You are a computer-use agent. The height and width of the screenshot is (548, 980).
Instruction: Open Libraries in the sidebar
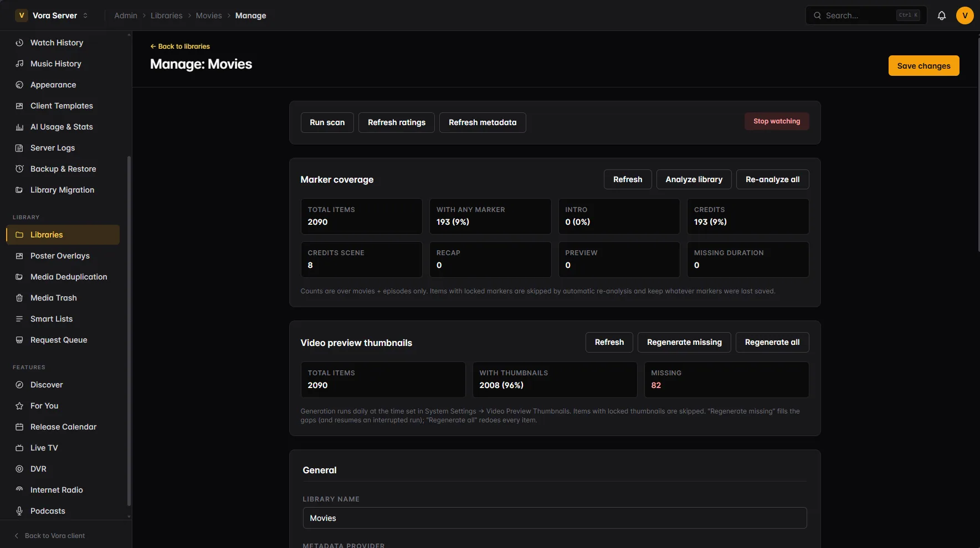pos(63,235)
